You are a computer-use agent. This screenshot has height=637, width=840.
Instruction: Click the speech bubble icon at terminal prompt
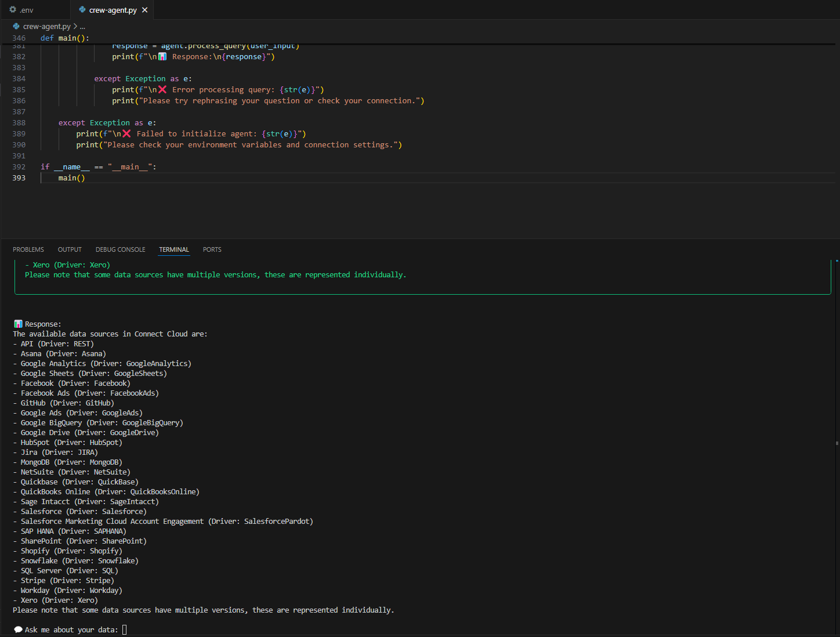coord(18,629)
